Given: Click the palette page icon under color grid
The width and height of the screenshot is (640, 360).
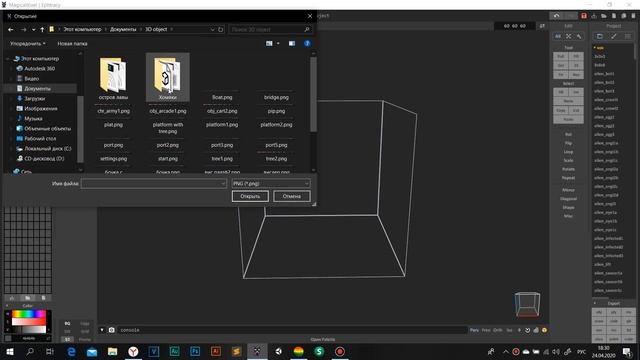Looking at the screenshot, I should coord(43,298).
